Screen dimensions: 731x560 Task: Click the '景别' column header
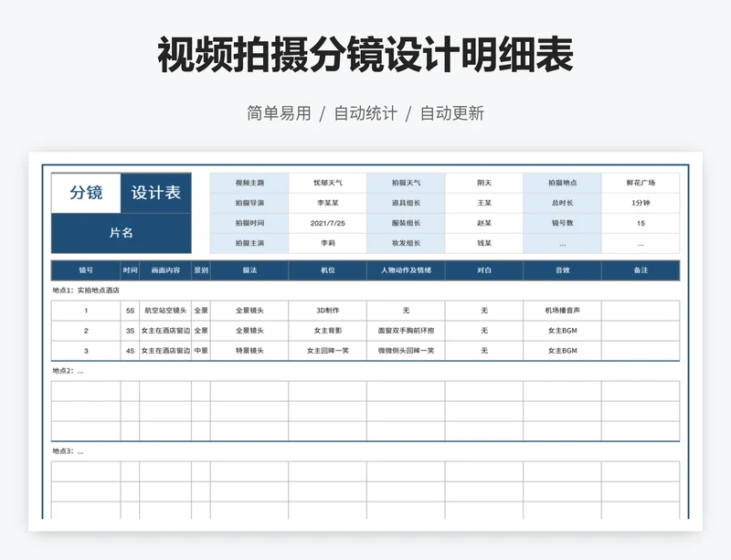201,270
